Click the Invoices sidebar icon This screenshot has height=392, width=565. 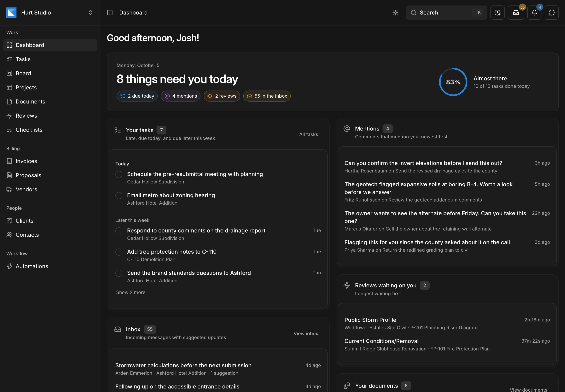9,161
